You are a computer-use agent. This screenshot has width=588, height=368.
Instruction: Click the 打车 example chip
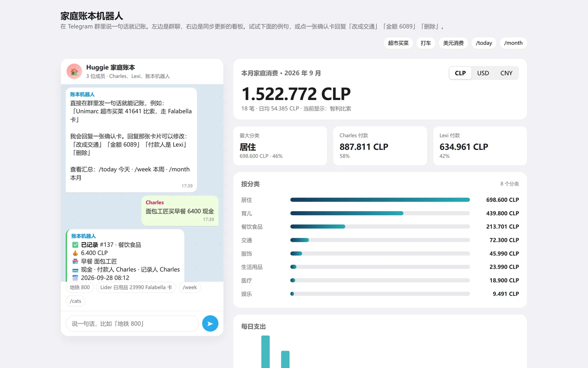(426, 43)
